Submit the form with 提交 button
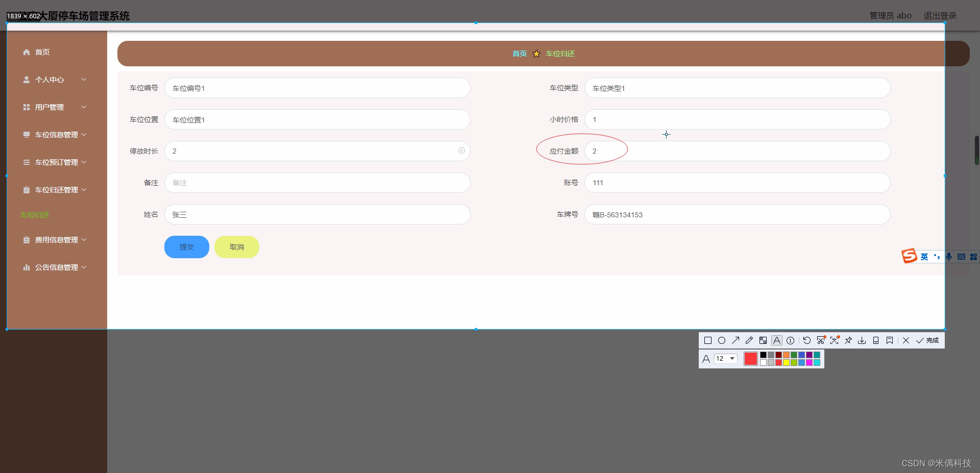The width and height of the screenshot is (980, 473). click(186, 246)
